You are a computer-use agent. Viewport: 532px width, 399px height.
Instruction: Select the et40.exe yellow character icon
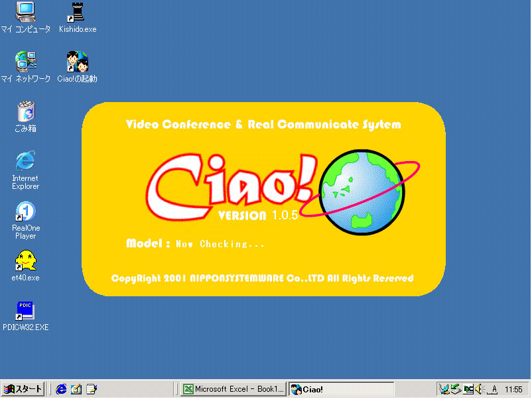[25, 260]
